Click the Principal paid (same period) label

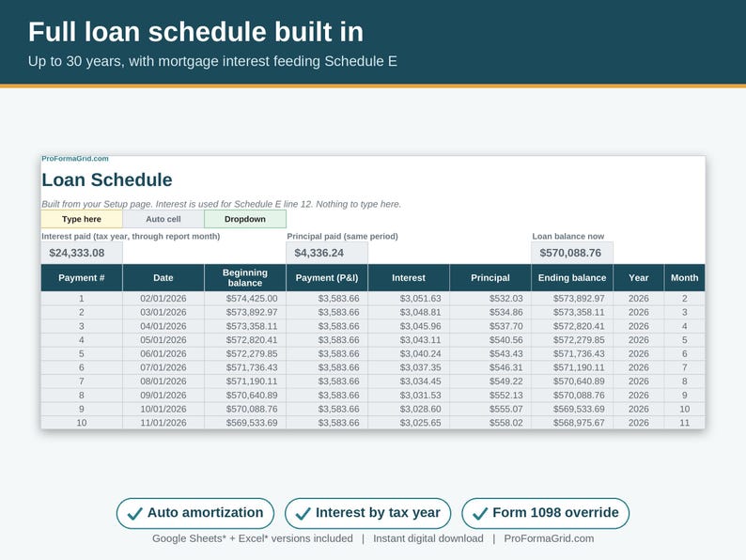click(x=343, y=236)
